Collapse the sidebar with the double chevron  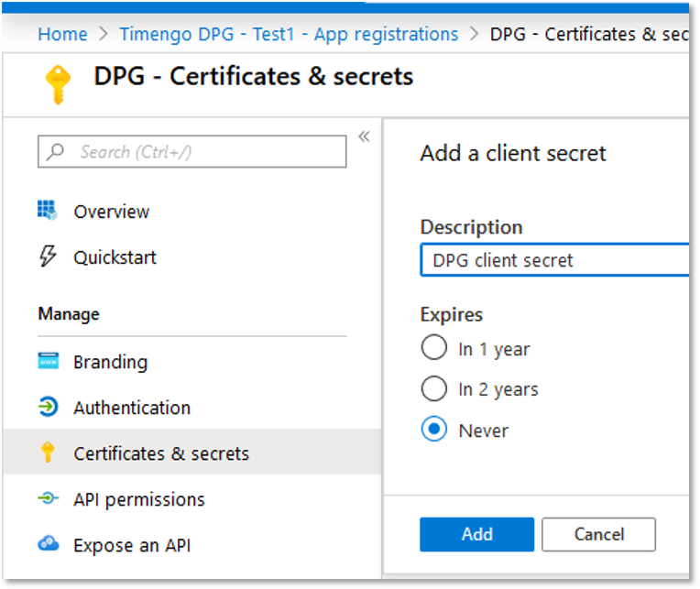pyautogui.click(x=365, y=136)
